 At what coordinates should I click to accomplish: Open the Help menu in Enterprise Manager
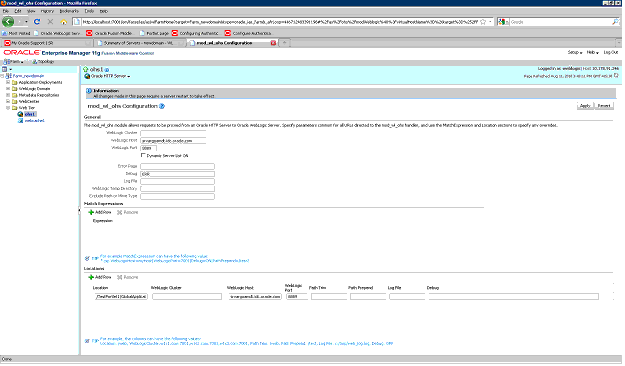coord(593,53)
